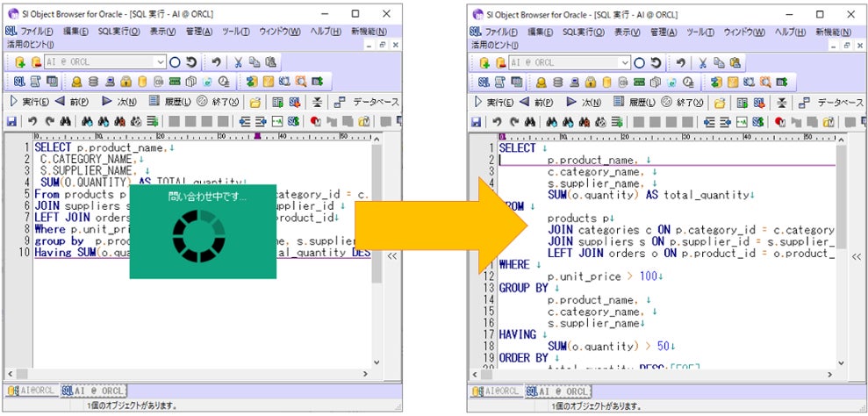This screenshot has height=416, width=868.
Task: Click the user management icon in left window
Action: 77,82
